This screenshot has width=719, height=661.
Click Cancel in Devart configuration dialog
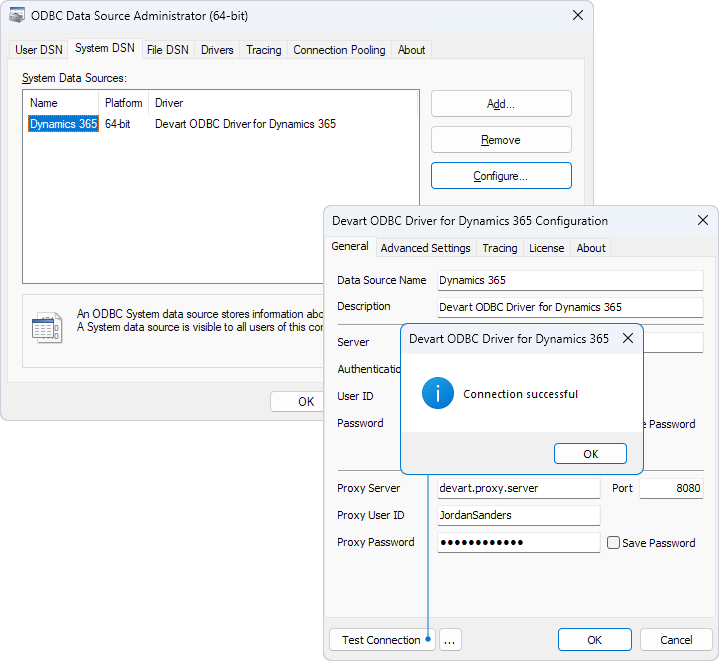[676, 640]
